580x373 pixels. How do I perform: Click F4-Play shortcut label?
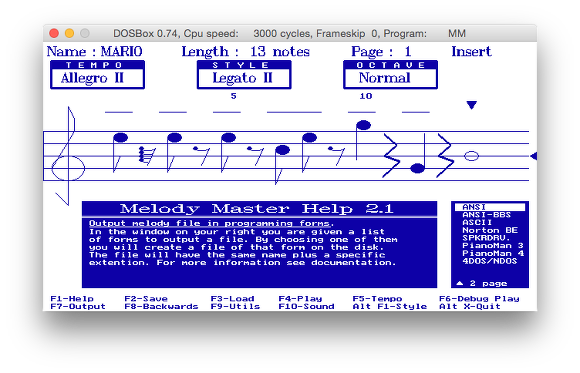pos(300,299)
